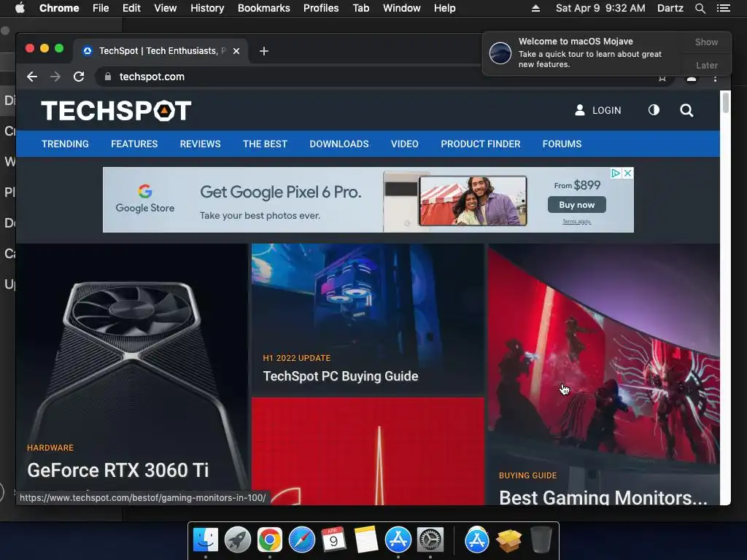Click the TechSpot logo

point(116,111)
